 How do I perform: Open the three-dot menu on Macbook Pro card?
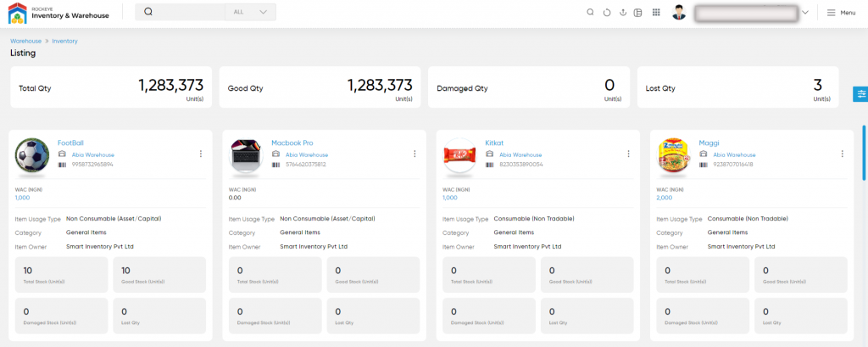point(415,154)
